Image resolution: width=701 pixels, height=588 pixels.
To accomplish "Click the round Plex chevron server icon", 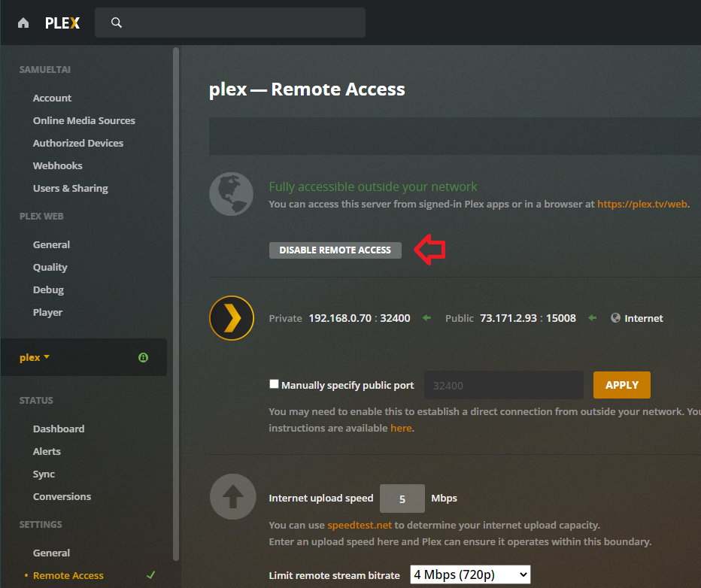I will (232, 318).
